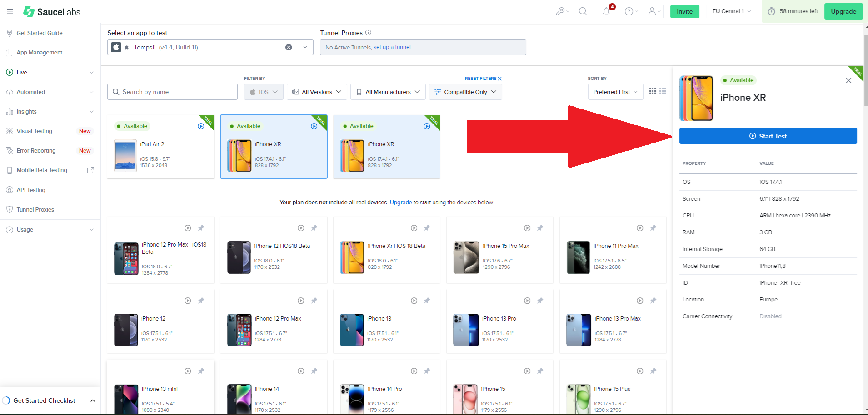Open the EU Central 1 region dropdown
Viewport: 868px width, 415px height.
tap(732, 11)
